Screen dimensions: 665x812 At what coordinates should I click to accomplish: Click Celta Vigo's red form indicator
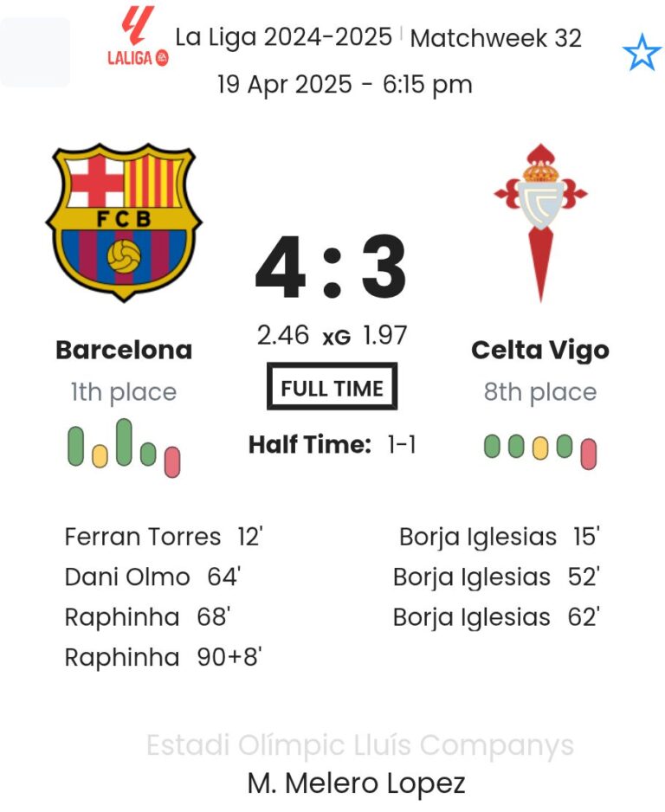point(589,454)
